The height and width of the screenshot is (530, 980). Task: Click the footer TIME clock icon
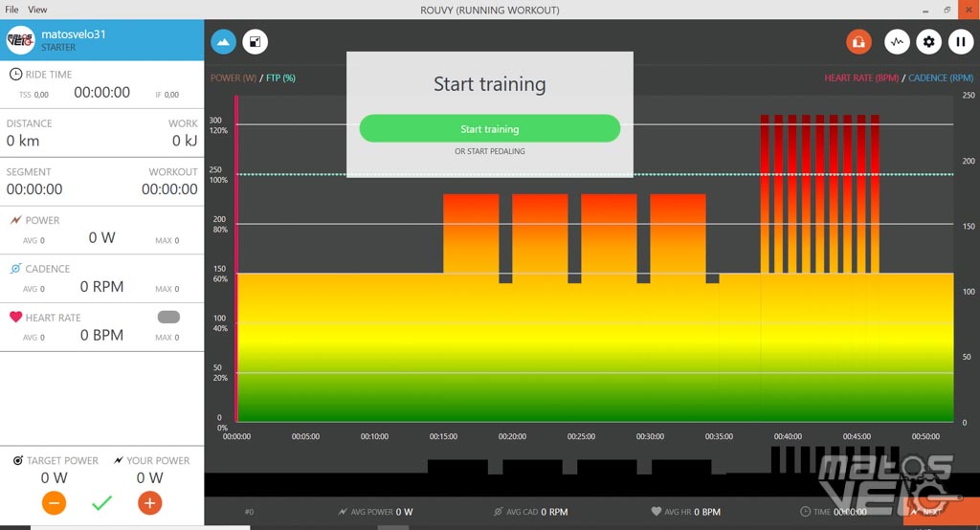(x=805, y=511)
